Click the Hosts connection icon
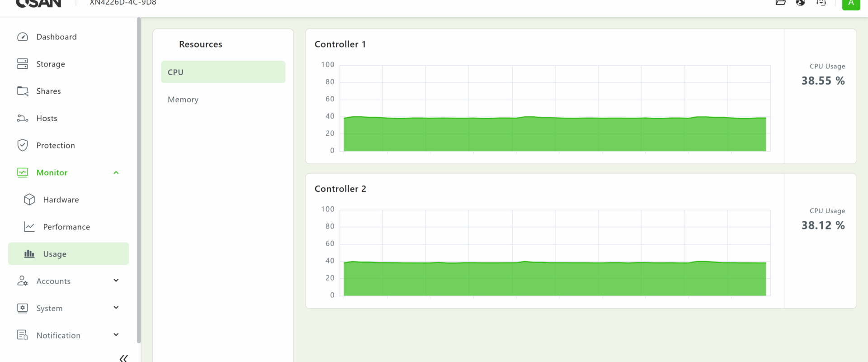The height and width of the screenshot is (362, 868). click(23, 118)
